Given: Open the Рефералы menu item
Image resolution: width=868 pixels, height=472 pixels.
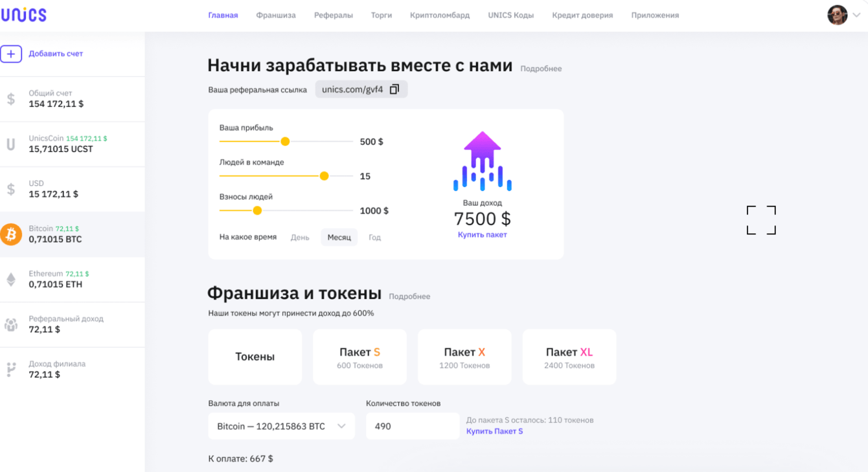Looking at the screenshot, I should click(x=334, y=15).
